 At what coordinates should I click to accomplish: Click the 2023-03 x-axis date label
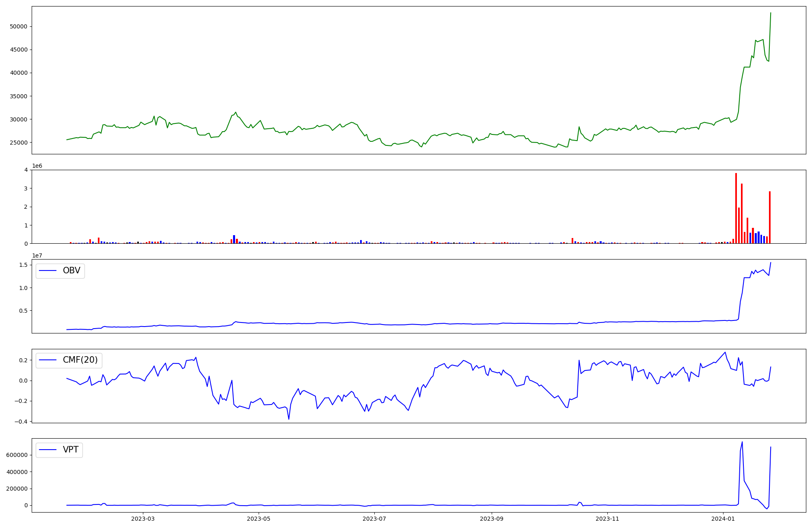pos(143,519)
